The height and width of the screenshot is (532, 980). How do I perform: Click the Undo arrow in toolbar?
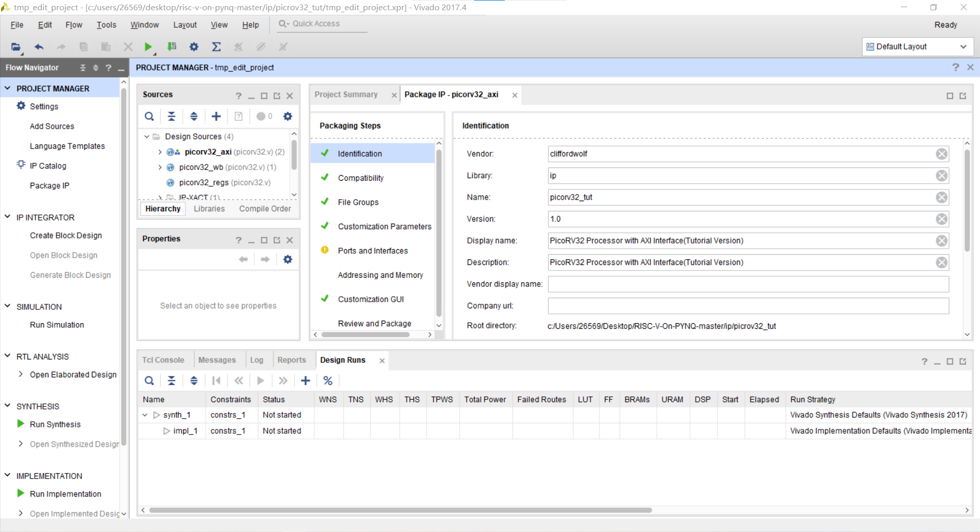click(39, 47)
